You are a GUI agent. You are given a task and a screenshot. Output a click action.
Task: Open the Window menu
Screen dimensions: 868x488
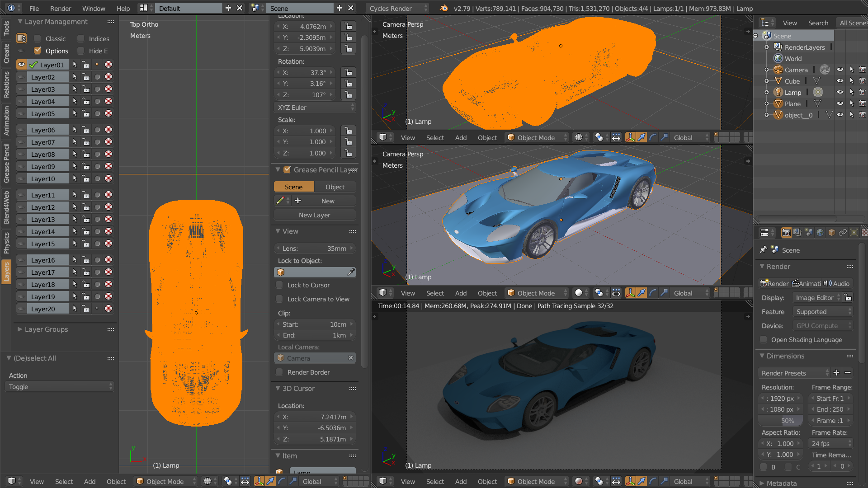pos(94,8)
